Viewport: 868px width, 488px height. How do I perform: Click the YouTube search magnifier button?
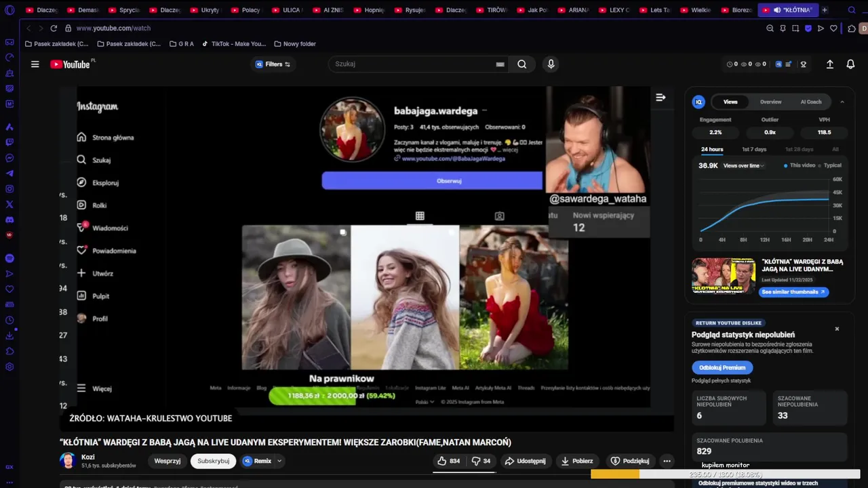[521, 64]
